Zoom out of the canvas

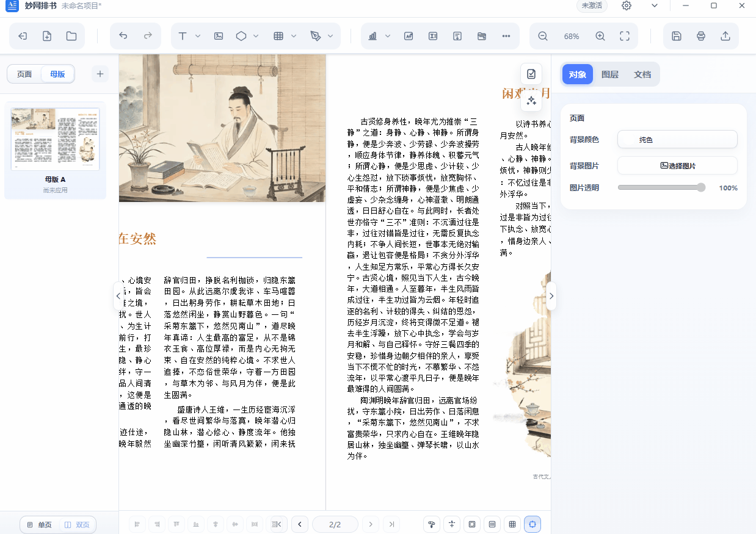tap(543, 36)
